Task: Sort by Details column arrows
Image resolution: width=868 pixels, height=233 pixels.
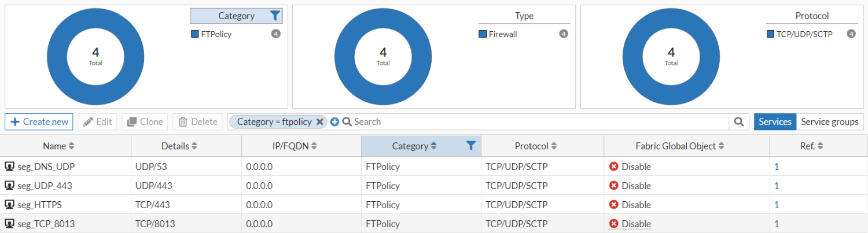Action: 194,146
